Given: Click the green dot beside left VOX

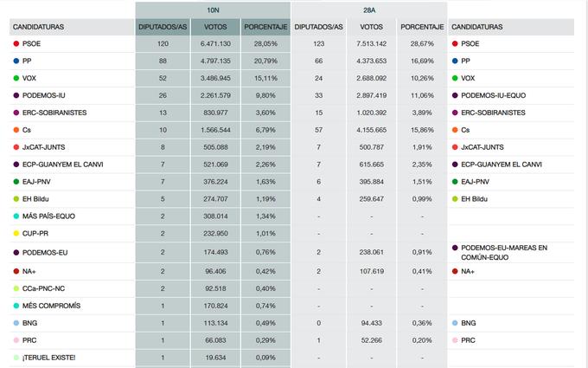Looking at the screenshot, I should coord(16,78).
